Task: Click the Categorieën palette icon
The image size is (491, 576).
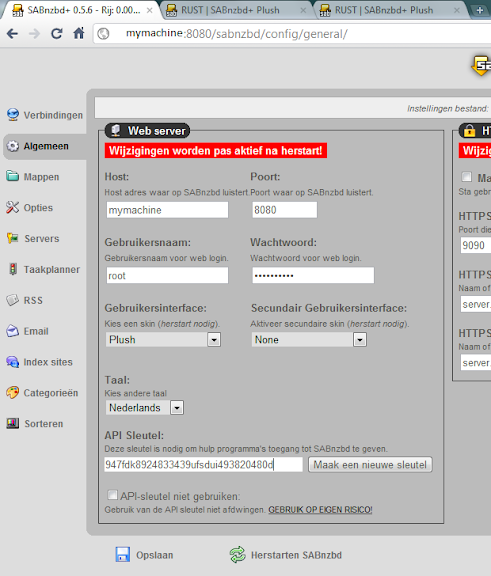Action: click(12, 393)
